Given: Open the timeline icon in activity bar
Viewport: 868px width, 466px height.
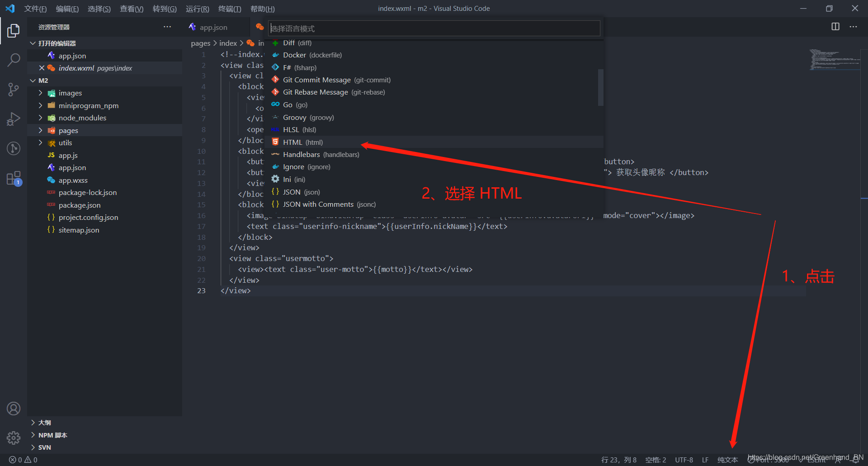Looking at the screenshot, I should coord(14,148).
